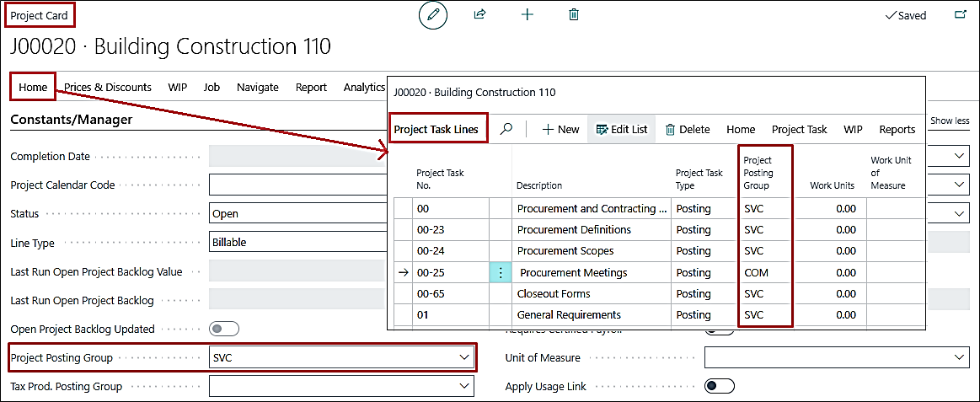Open Home menu in Project Task Lines

pyautogui.click(x=741, y=130)
